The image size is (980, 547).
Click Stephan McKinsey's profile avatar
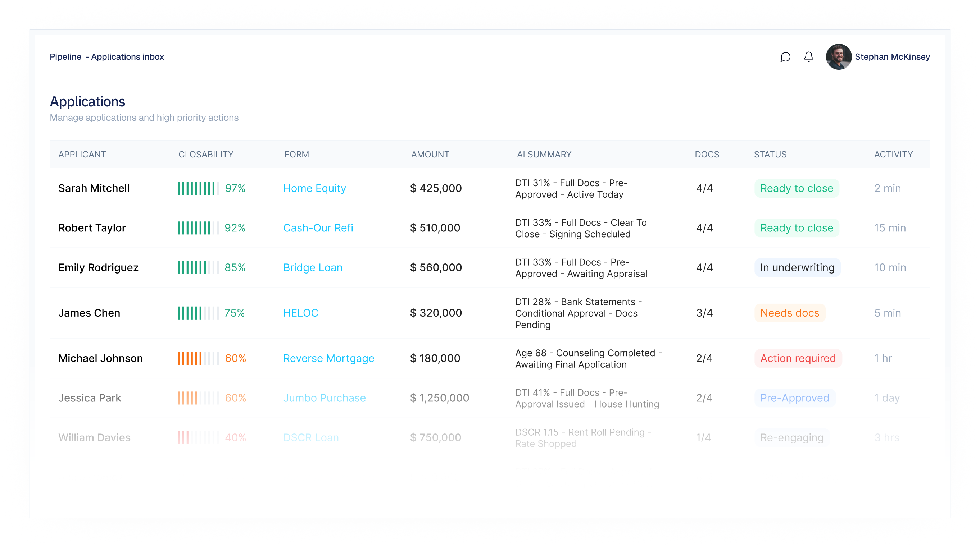839,57
